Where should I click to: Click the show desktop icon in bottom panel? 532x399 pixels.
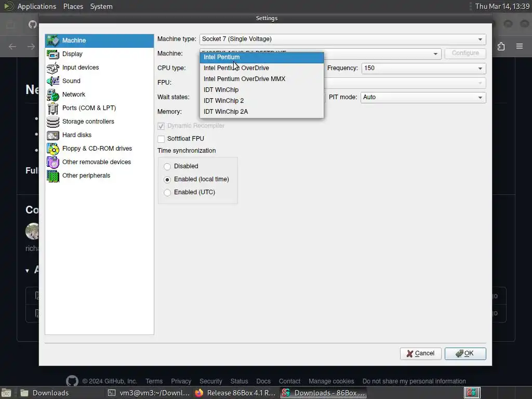tap(6, 393)
